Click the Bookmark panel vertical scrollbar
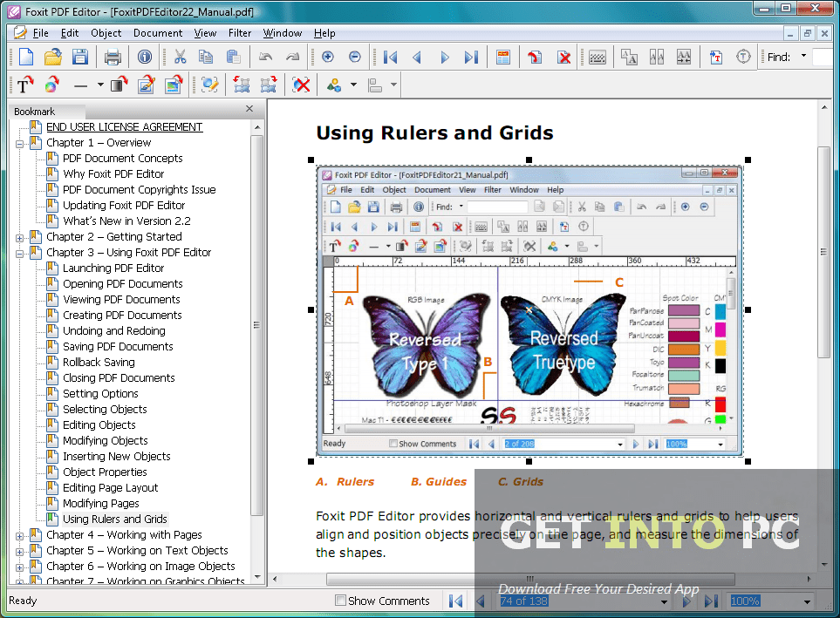The image size is (840, 618). pyautogui.click(x=256, y=324)
